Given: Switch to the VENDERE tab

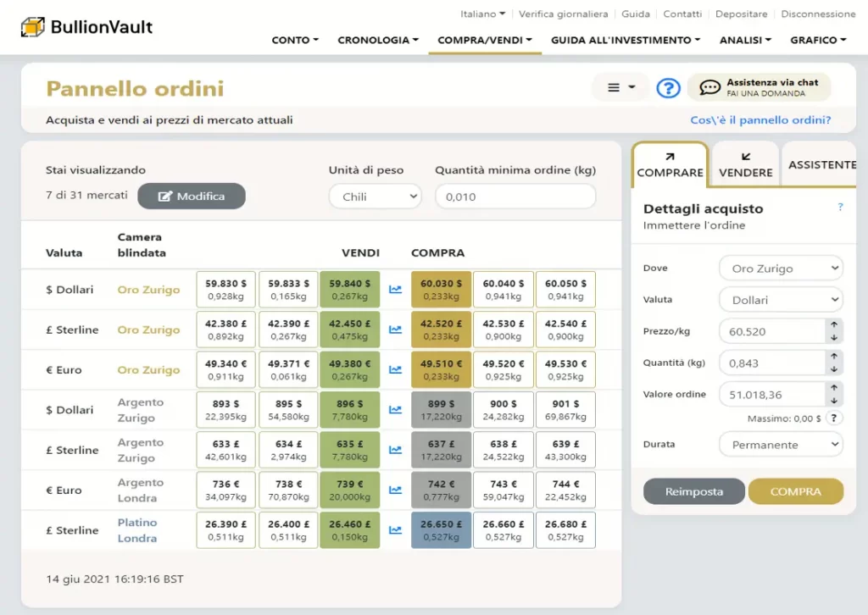Looking at the screenshot, I should pos(745,164).
